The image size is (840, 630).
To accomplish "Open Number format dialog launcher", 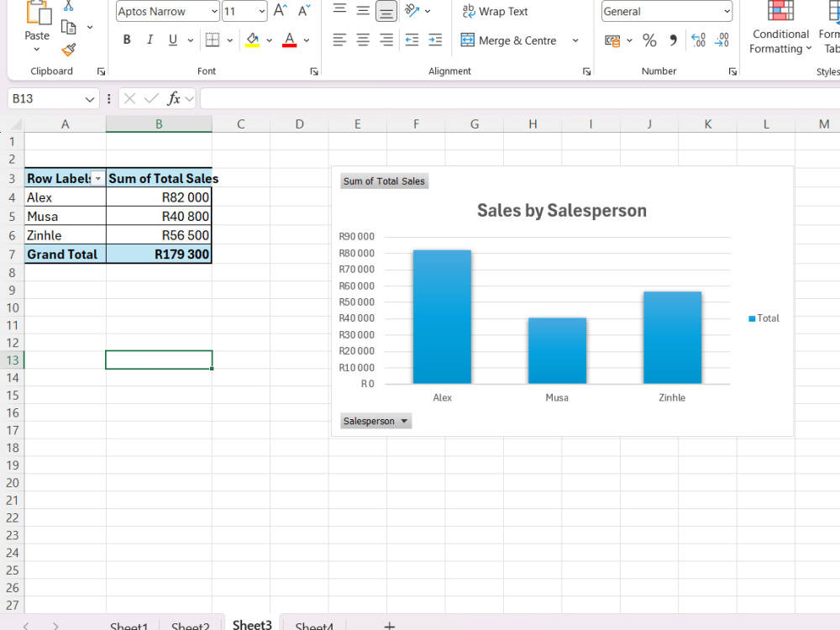I will [732, 71].
